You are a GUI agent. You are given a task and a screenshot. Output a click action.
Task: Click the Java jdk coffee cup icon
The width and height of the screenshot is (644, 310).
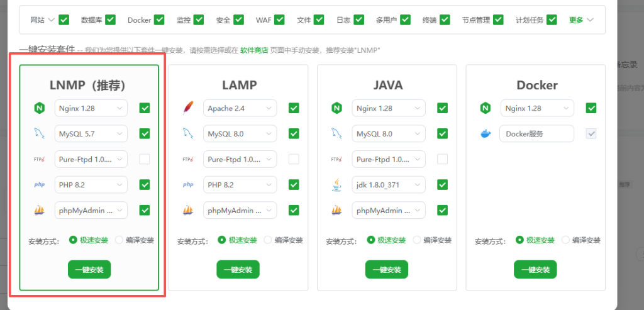tap(337, 185)
